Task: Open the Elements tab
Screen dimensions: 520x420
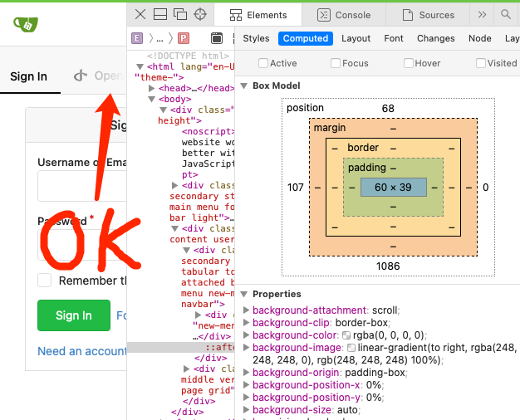Action: coord(258,15)
